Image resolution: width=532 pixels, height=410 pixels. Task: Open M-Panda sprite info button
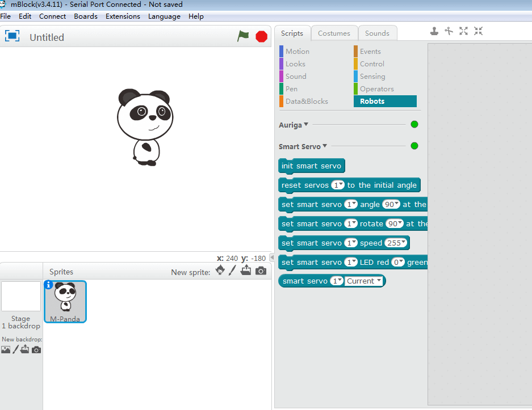pos(48,285)
